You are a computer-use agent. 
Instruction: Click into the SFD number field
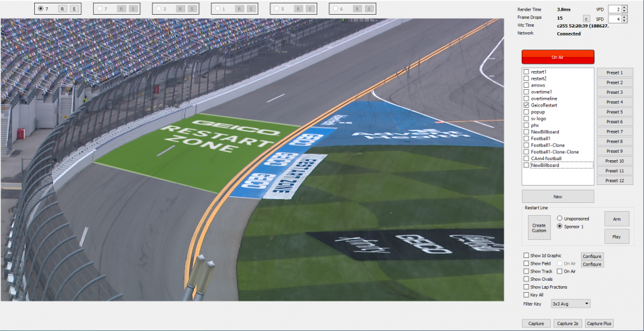(615, 19)
